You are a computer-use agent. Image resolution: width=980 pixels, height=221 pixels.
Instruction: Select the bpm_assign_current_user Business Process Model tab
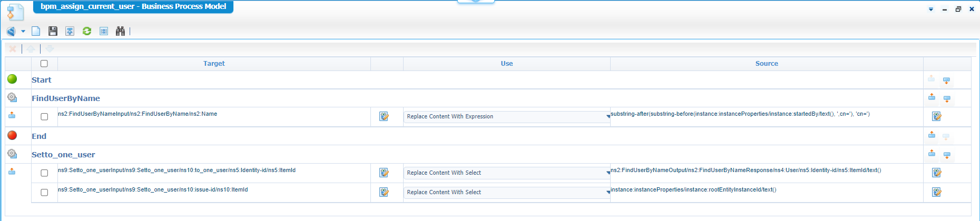133,7
